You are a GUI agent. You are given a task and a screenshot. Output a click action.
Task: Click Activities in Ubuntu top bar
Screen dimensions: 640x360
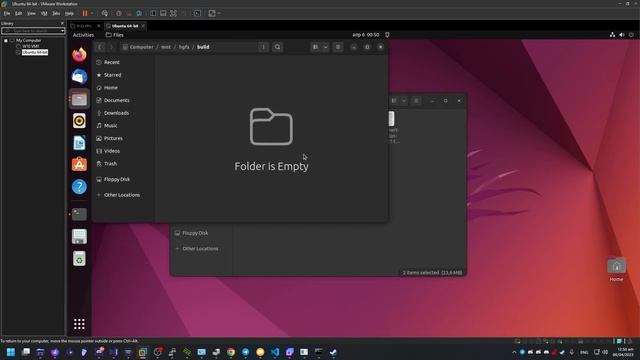point(83,35)
